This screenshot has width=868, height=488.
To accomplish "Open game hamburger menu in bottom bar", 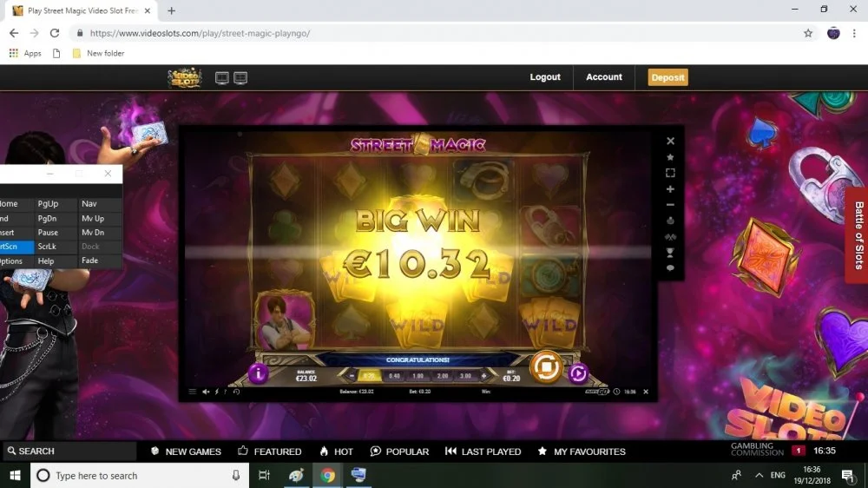I will 192,392.
